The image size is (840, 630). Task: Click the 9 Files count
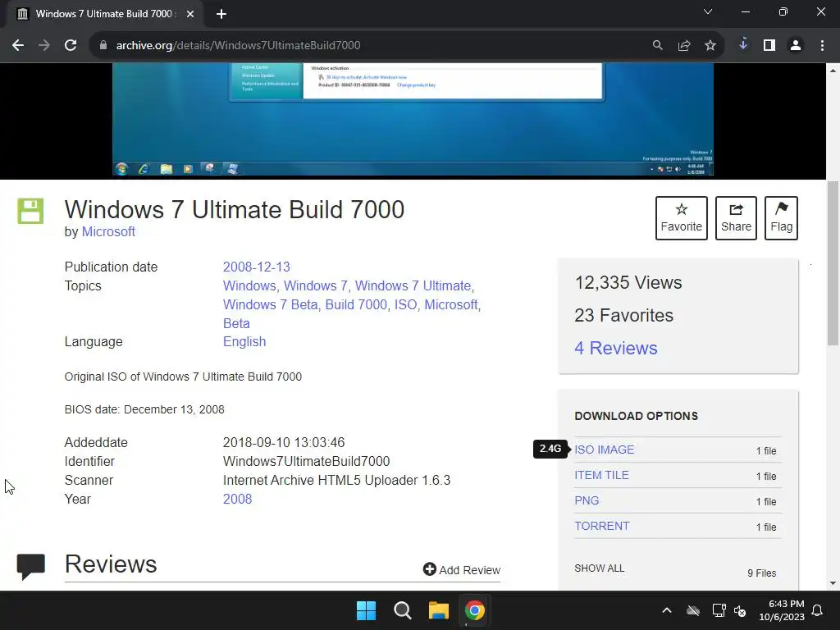point(762,573)
